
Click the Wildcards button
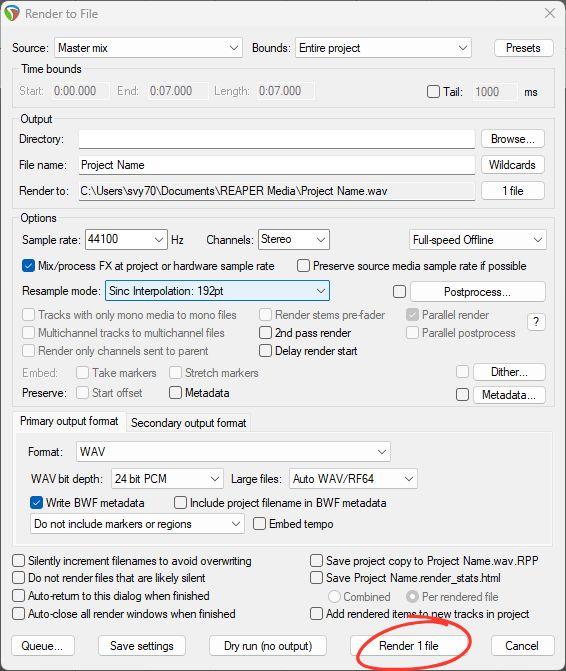pos(513,165)
